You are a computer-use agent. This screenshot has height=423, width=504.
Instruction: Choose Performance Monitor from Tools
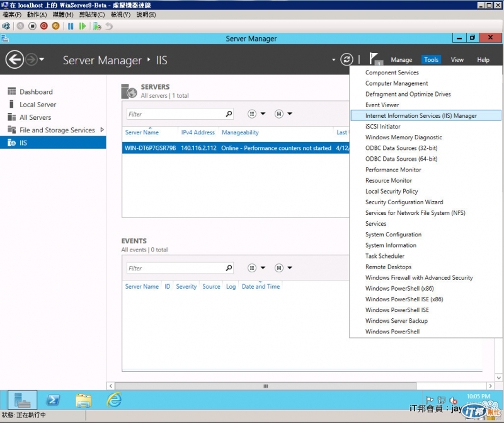tap(392, 170)
